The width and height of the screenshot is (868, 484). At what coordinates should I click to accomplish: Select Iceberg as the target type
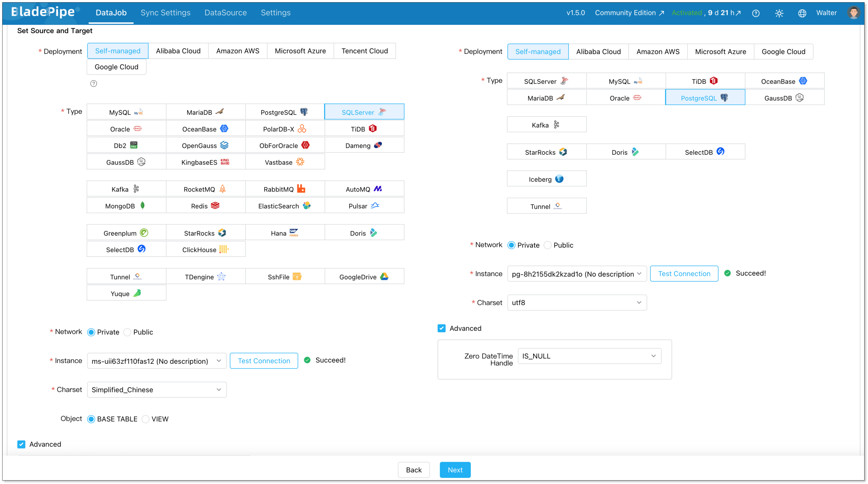[546, 179]
